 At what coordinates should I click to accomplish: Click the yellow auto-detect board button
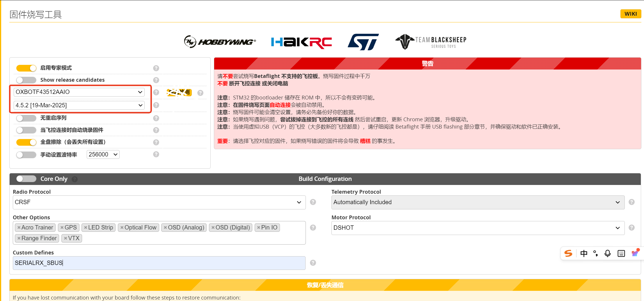pyautogui.click(x=179, y=92)
